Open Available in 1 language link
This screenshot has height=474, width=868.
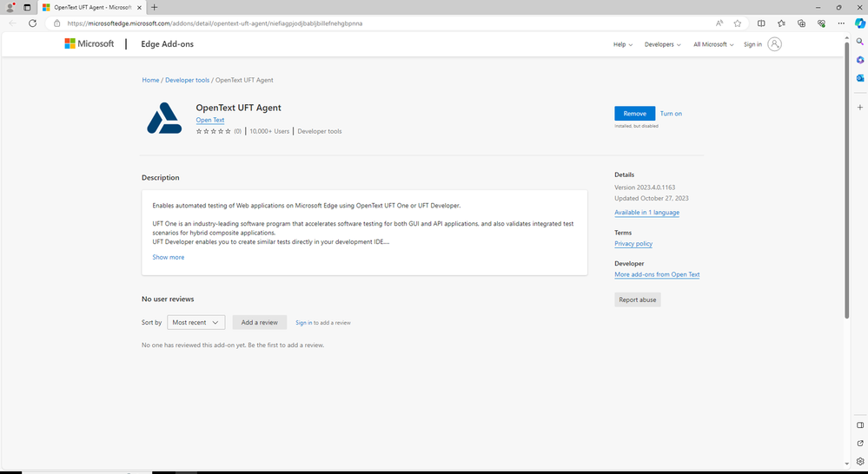[x=646, y=213]
